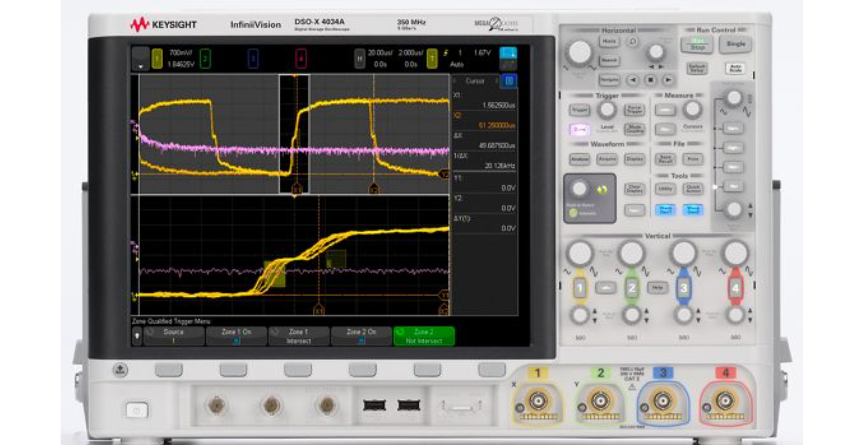Open trigger settings with the T icon

pyautogui.click(x=433, y=58)
